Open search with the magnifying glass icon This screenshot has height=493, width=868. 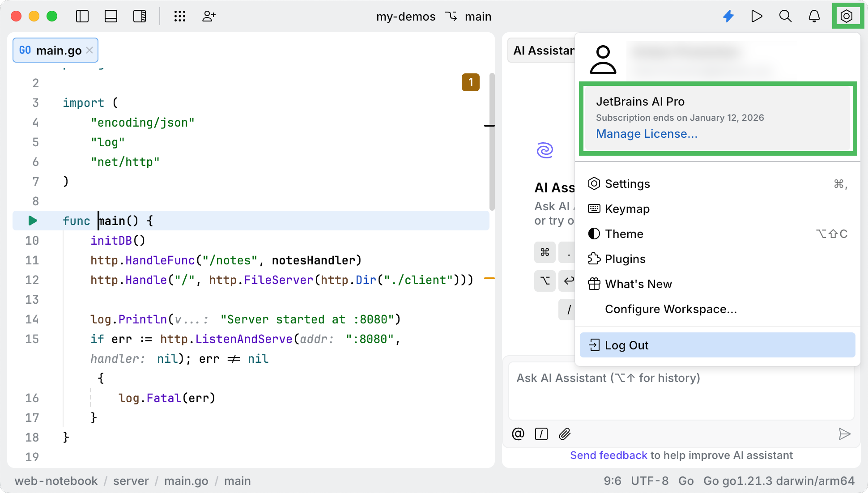tap(785, 17)
